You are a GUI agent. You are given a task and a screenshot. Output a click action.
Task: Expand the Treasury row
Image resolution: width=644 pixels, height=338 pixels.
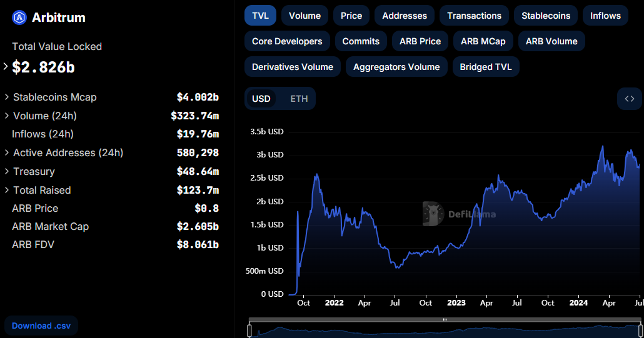[7, 171]
